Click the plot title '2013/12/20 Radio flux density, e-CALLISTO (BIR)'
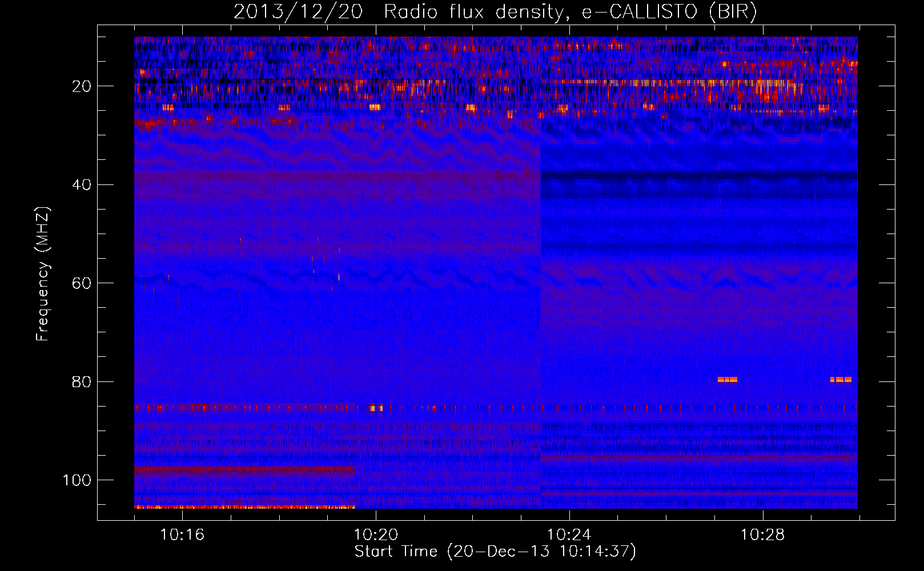 tap(495, 12)
